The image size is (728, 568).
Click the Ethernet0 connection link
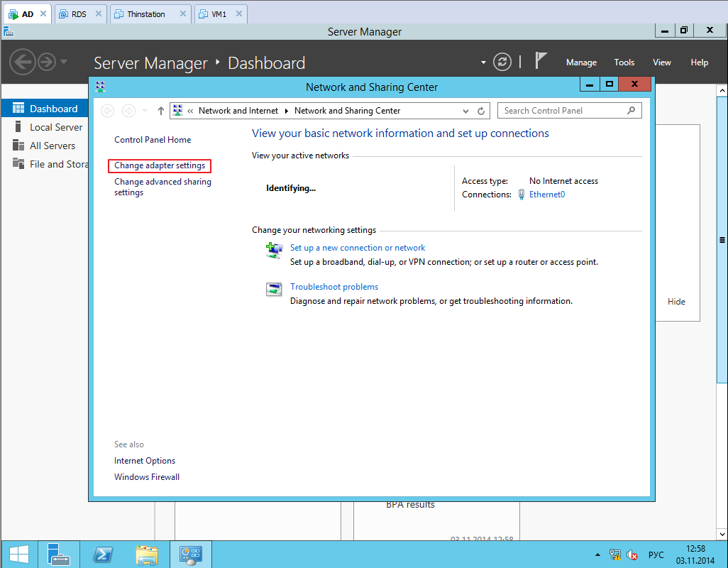[x=547, y=195]
